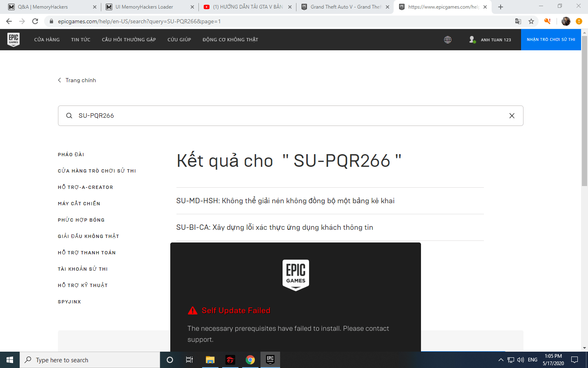This screenshot has width=588, height=368.
Task: Click into the SU-PQR266 search field
Action: [x=291, y=116]
